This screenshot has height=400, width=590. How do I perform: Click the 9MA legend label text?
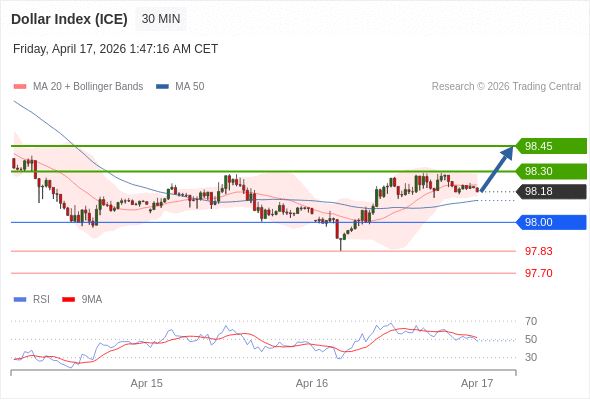pos(92,300)
